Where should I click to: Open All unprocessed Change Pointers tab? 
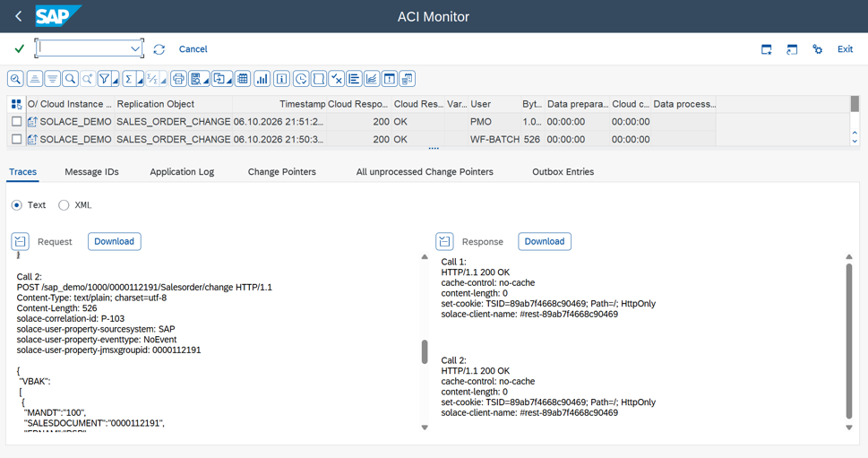425,172
